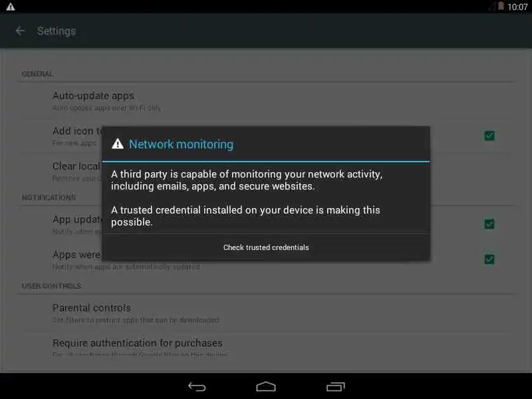
Task: Open the recent apps navigation button
Action: pyautogui.click(x=336, y=386)
